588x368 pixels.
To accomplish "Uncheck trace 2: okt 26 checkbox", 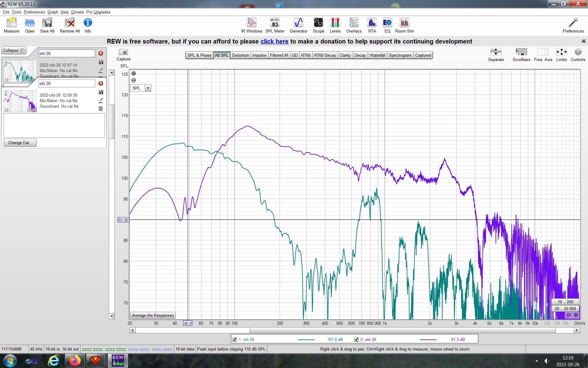I will click(356, 339).
